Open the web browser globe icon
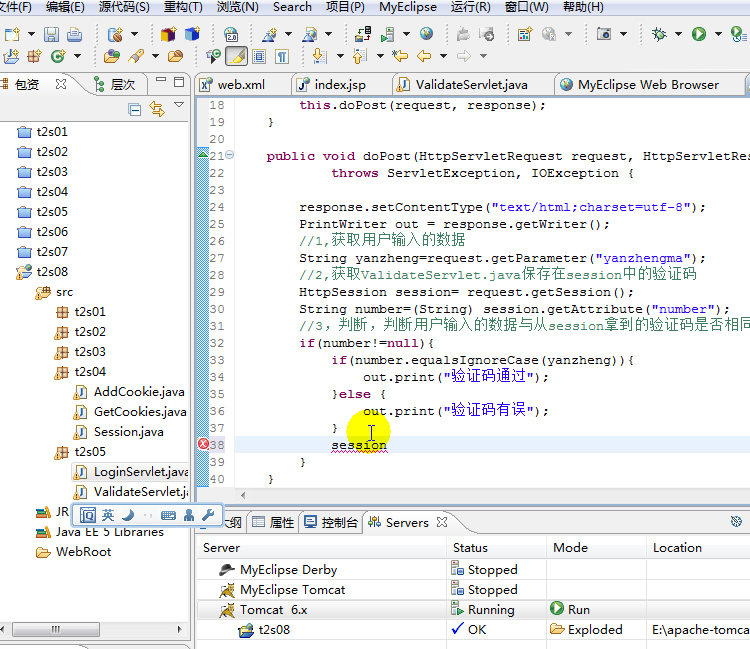 [427, 34]
